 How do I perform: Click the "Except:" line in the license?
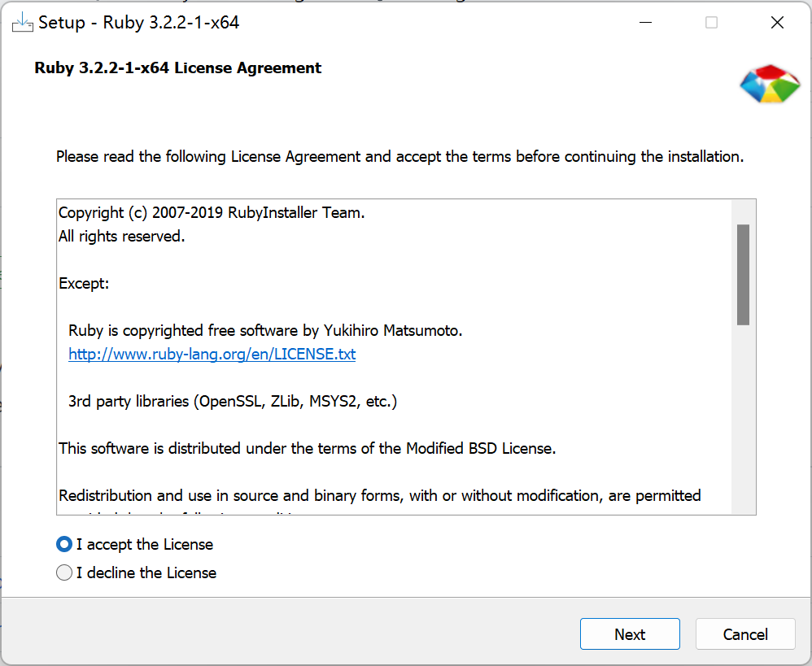click(x=84, y=284)
